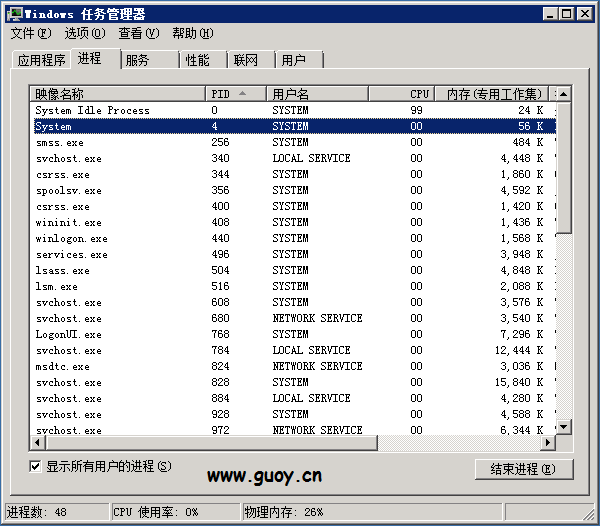The width and height of the screenshot is (600, 526).
Task: Uncheck 显示所有用户的进程 checkbox
Action: tap(35, 466)
